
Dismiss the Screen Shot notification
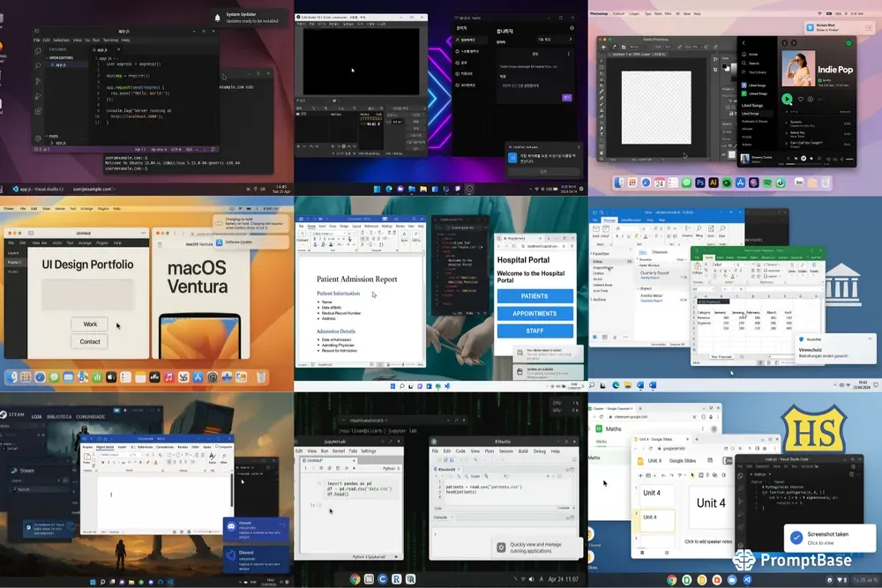coord(869,27)
